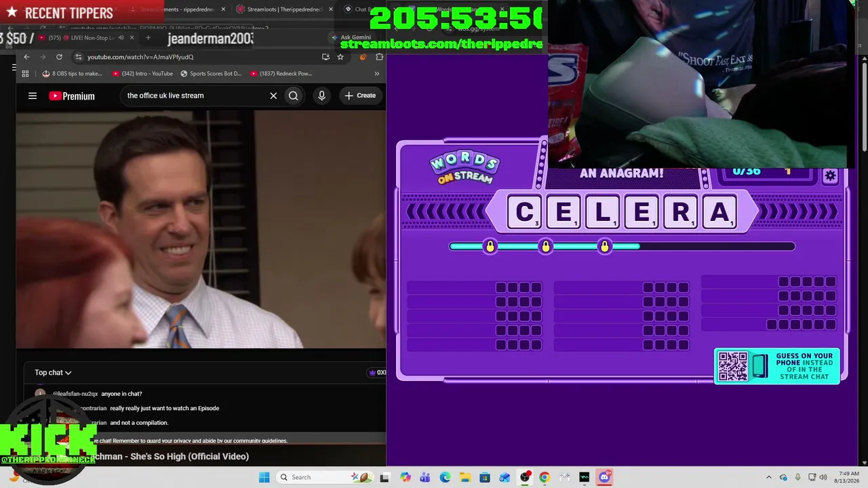Focus the YouTube search field

(x=195, y=96)
